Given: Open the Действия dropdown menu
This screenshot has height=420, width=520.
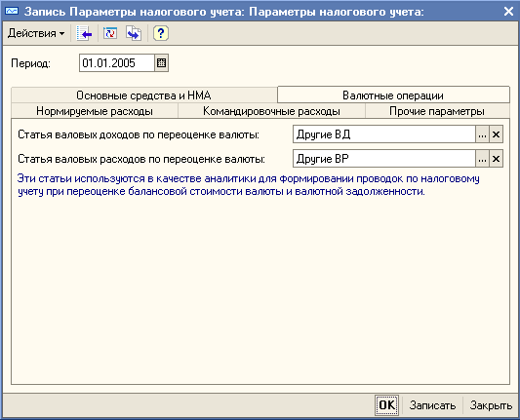Looking at the screenshot, I should pyautogui.click(x=36, y=33).
